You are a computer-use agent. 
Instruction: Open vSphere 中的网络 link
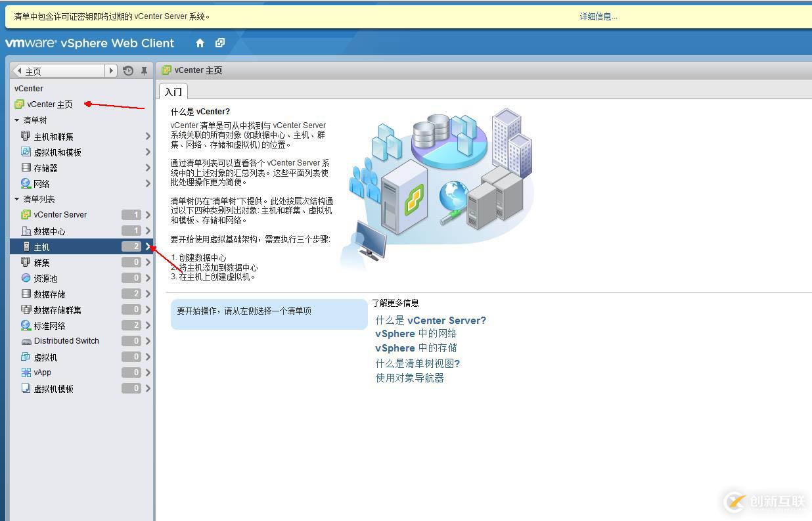tap(416, 334)
